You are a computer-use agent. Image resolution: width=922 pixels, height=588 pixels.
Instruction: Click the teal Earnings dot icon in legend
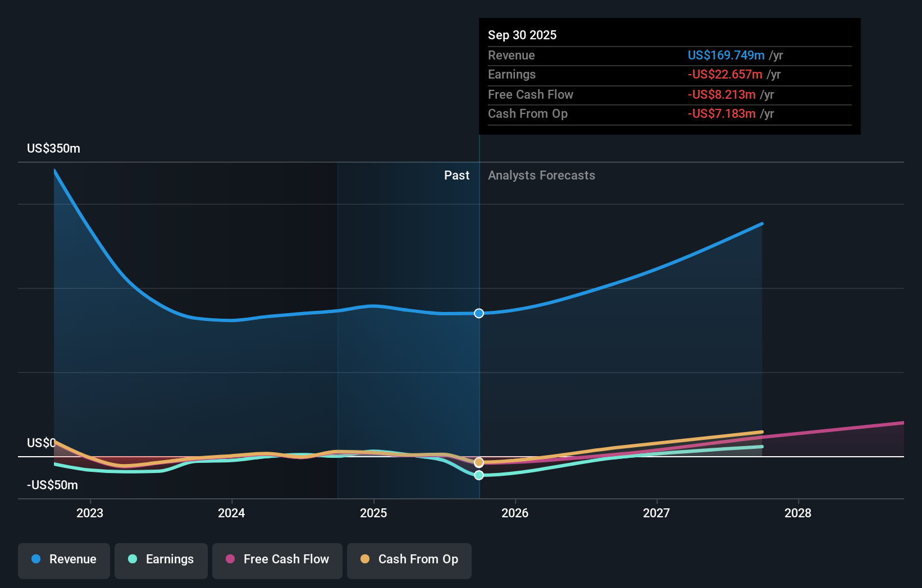pos(133,559)
